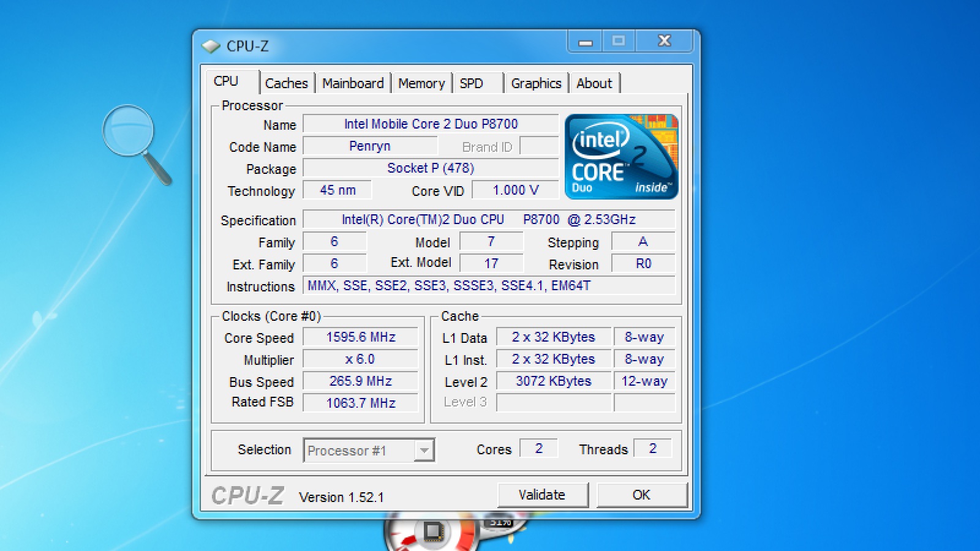Click the CPU-Z title bar icon
Screen dimensions: 980x551
coord(211,46)
